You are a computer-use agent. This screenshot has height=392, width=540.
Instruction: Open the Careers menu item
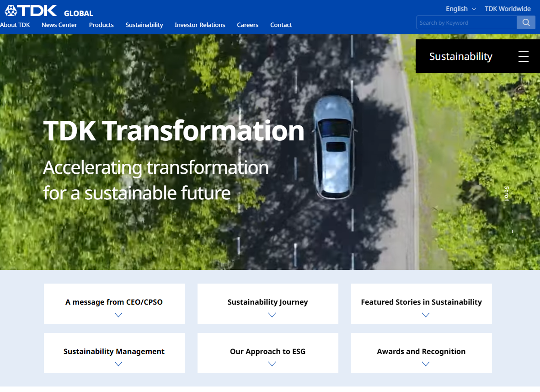coord(248,25)
